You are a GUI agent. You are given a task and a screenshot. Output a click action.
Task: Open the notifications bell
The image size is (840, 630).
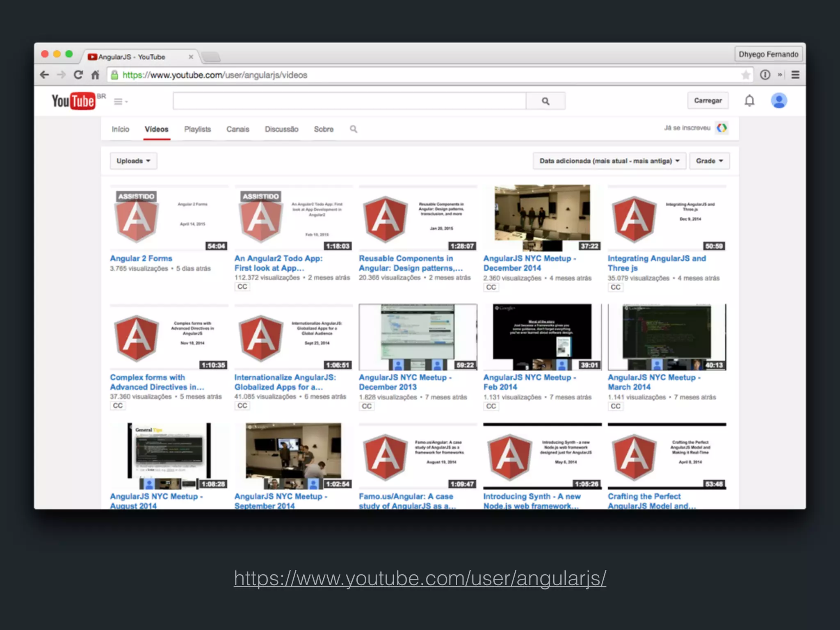[x=749, y=101]
